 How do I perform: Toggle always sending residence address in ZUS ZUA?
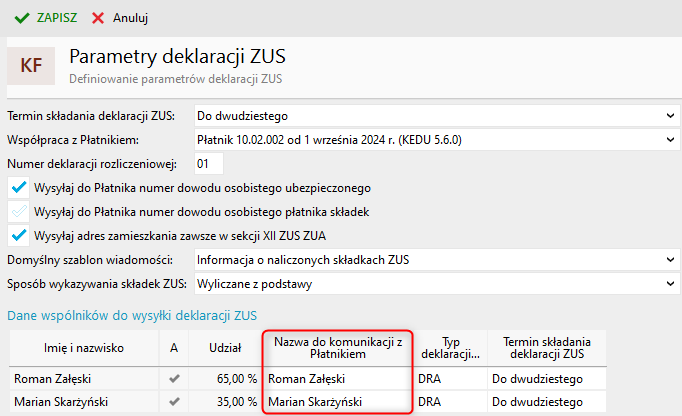18,236
